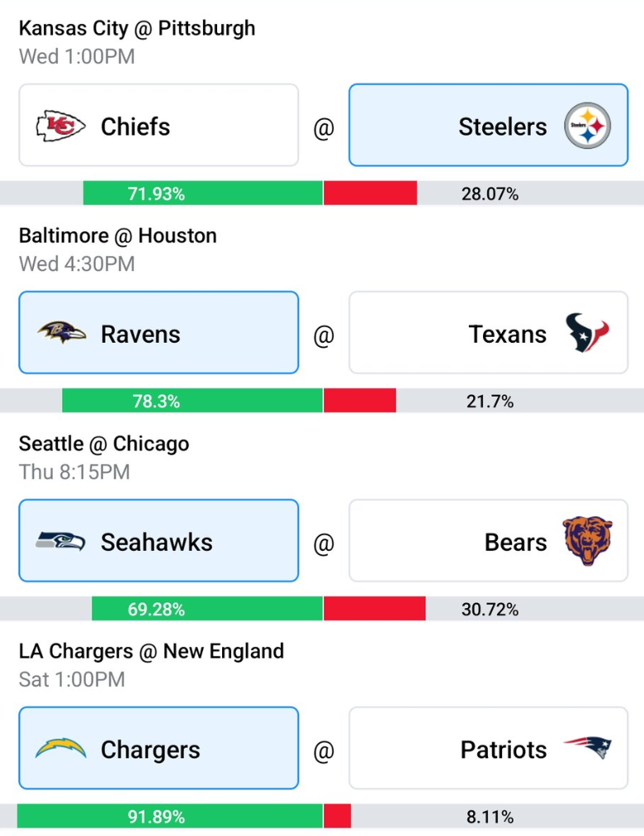The height and width of the screenshot is (836, 644).
Task: Click the Chargers lightning bolt logo
Action: 61,748
